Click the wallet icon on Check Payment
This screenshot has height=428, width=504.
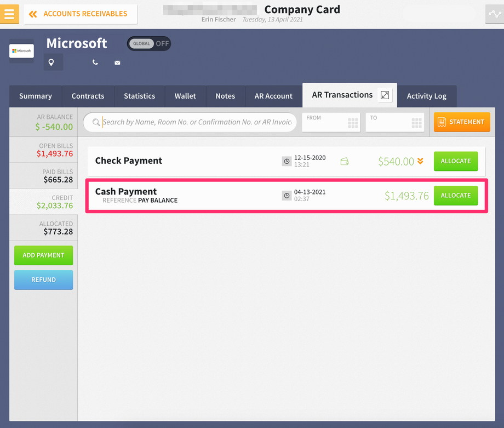coord(345,161)
